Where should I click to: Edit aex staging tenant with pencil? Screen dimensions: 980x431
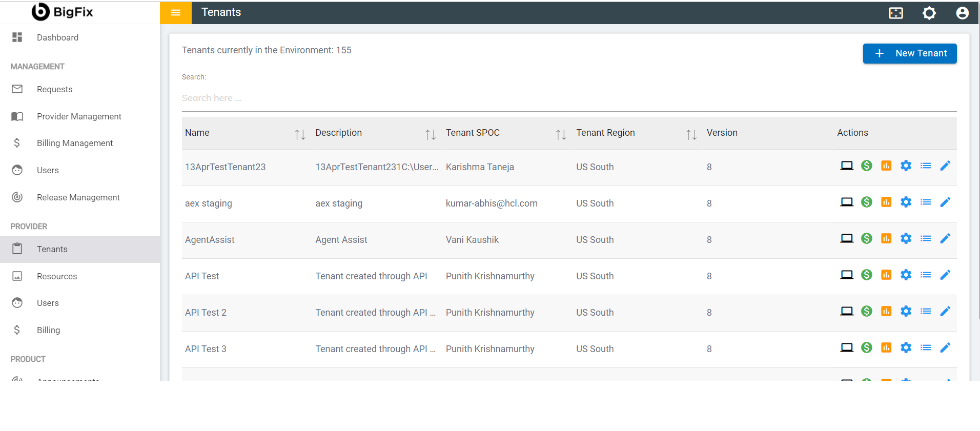(945, 202)
